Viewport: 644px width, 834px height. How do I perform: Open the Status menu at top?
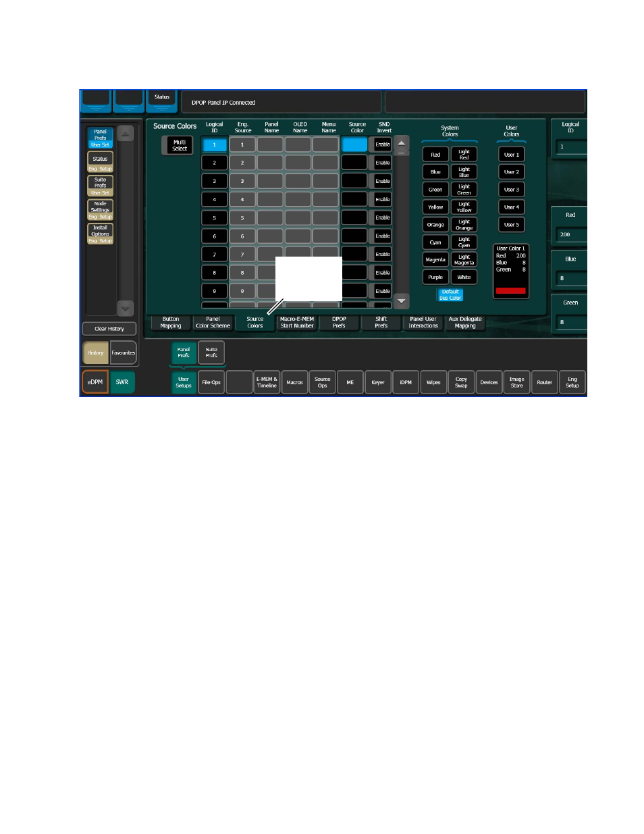(x=162, y=101)
